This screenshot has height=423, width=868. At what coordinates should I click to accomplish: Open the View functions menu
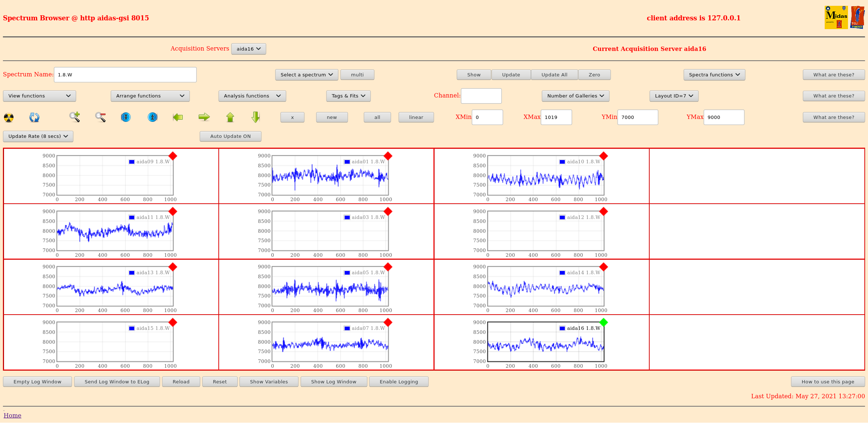coord(39,96)
